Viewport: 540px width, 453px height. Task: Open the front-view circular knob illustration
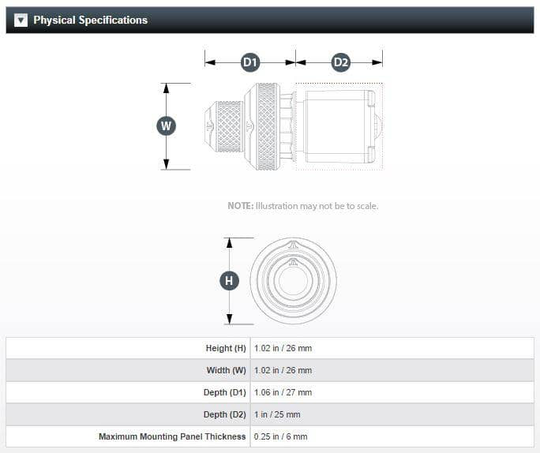coord(293,281)
